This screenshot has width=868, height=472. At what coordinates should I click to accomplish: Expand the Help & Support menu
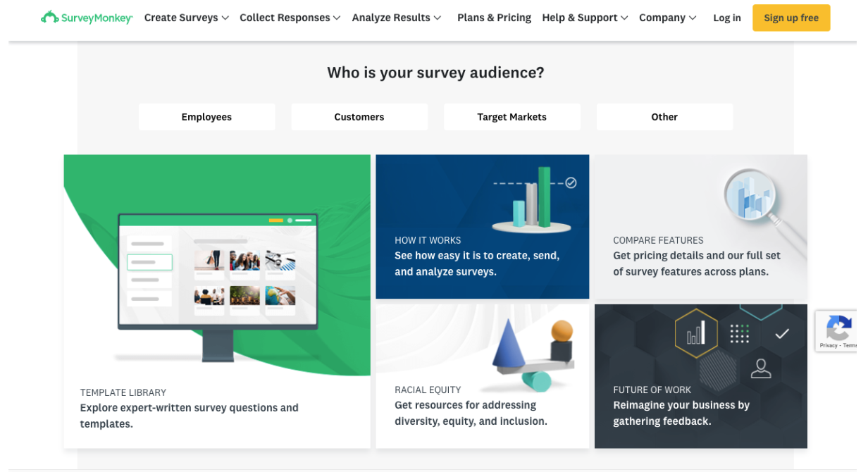pos(584,18)
